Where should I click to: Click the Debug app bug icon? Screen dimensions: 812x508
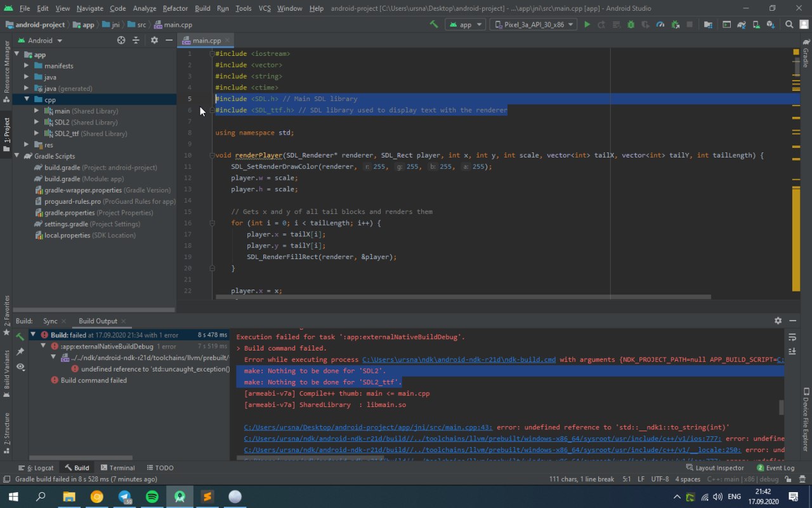(x=631, y=24)
